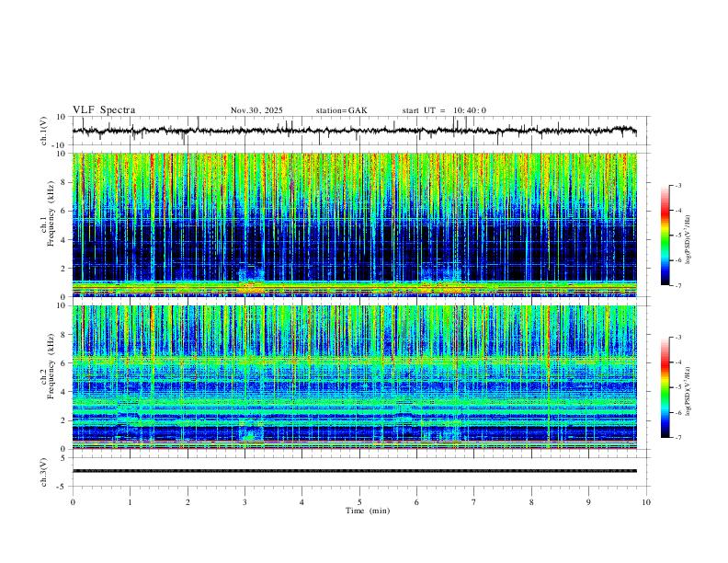Click the "4" kHz tick on the ch.2 frequency axis

65,392
